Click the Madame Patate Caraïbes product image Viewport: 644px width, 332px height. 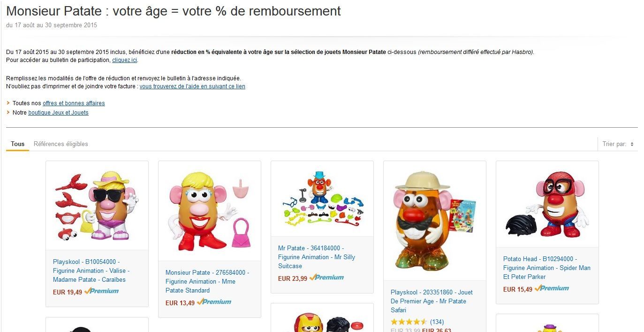tap(97, 206)
